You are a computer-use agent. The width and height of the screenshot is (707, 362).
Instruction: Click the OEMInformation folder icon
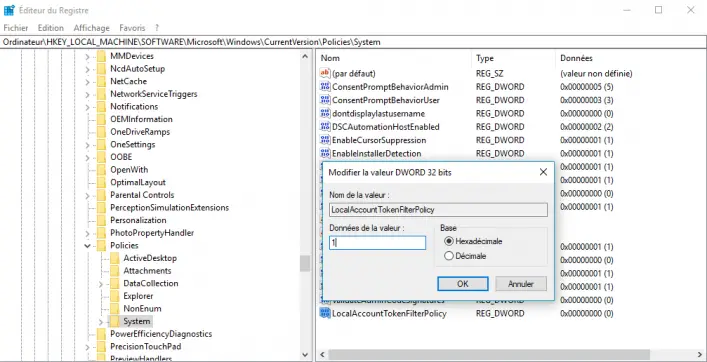101,119
